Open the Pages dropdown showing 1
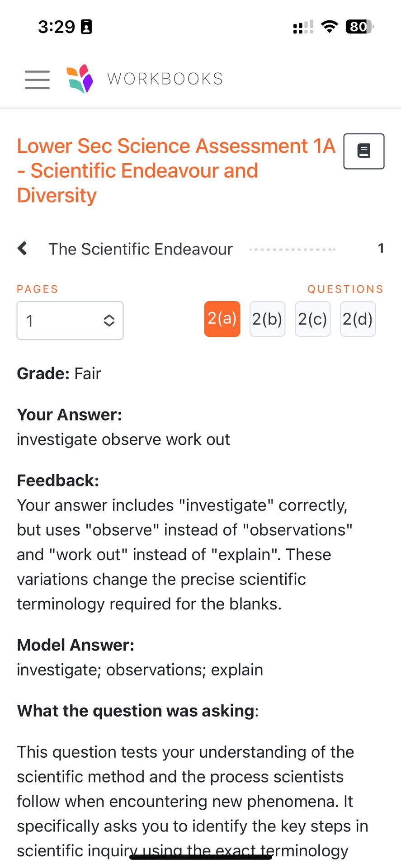401x868 pixels. pyautogui.click(x=70, y=321)
